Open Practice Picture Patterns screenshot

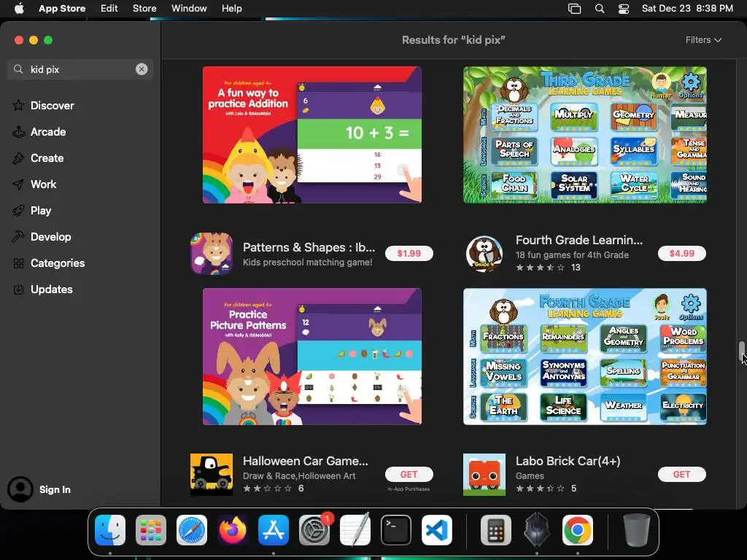[312, 356]
